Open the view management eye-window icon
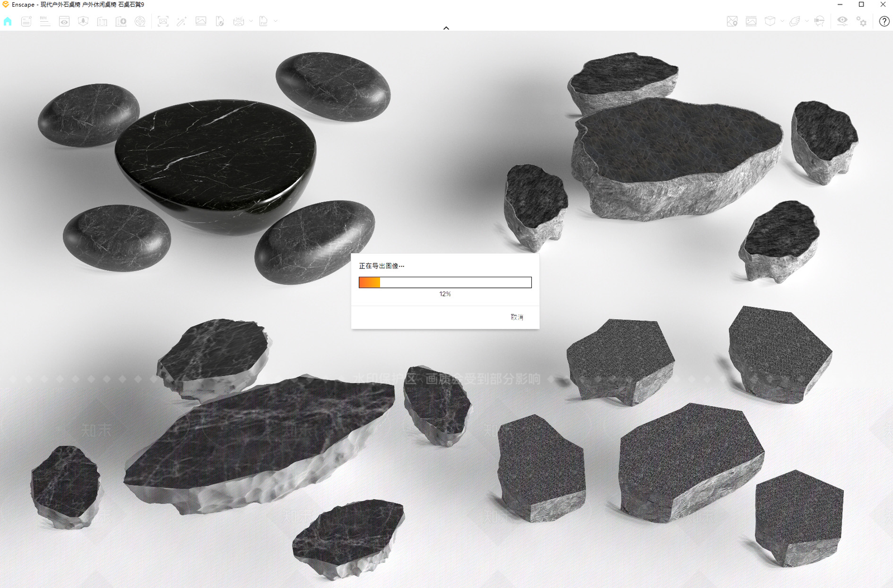Image resolution: width=893 pixels, height=588 pixels. [x=64, y=21]
